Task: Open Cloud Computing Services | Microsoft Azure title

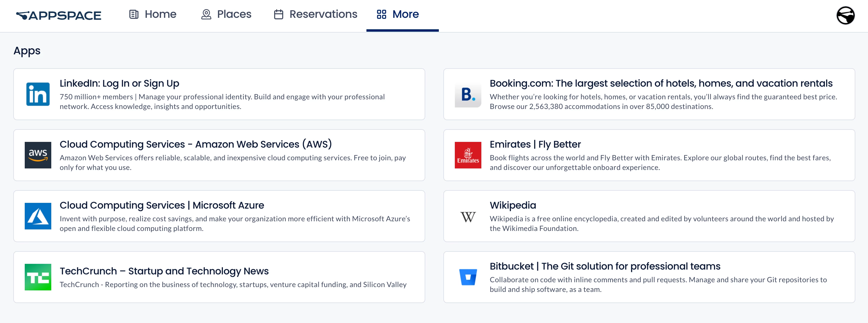Action: tap(162, 205)
